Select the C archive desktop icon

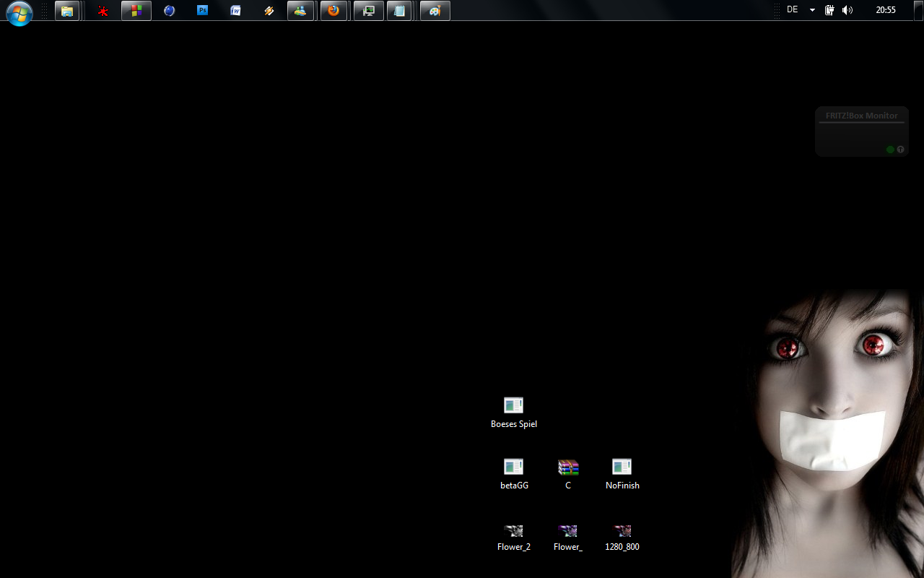568,467
